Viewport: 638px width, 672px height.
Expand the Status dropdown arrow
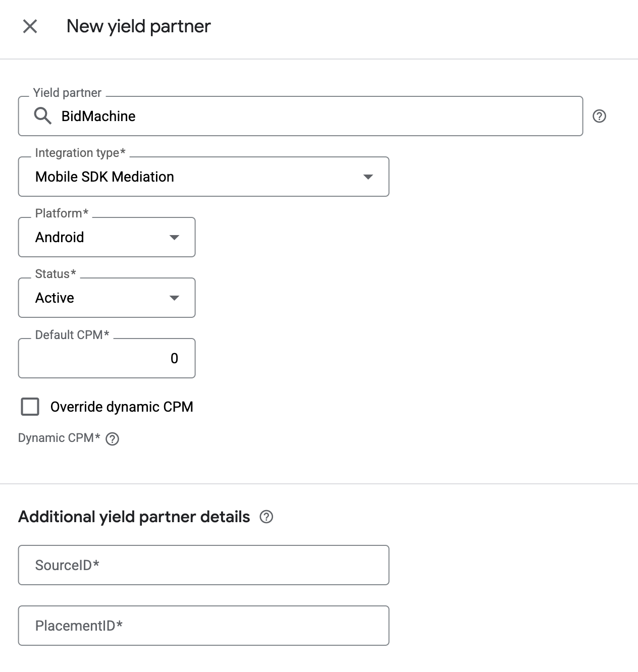(175, 298)
